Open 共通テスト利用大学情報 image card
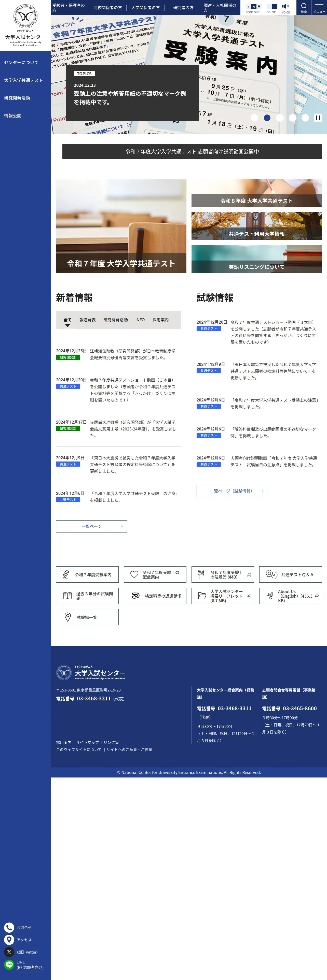 tap(256, 226)
